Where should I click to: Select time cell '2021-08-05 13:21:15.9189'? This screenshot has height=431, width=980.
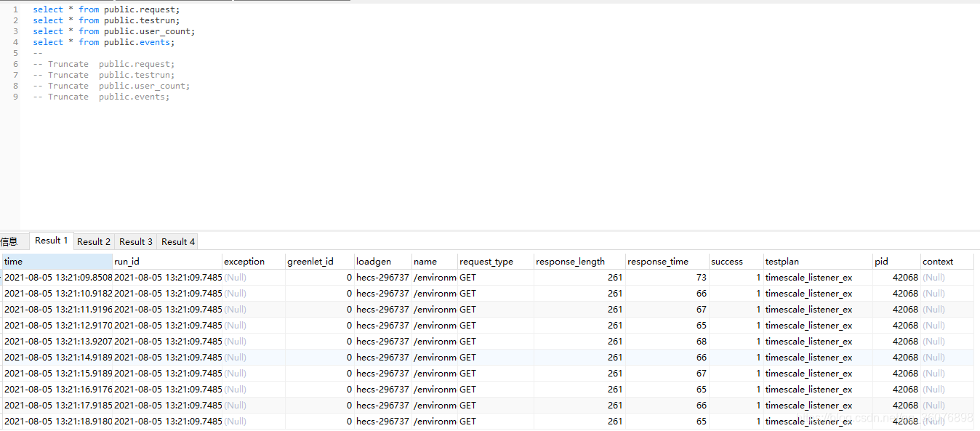(x=58, y=374)
